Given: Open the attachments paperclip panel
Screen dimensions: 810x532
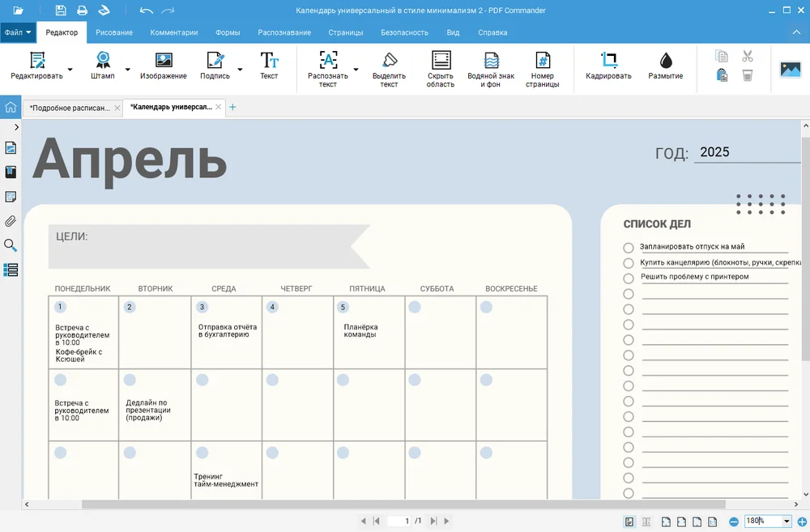Looking at the screenshot, I should point(11,221).
